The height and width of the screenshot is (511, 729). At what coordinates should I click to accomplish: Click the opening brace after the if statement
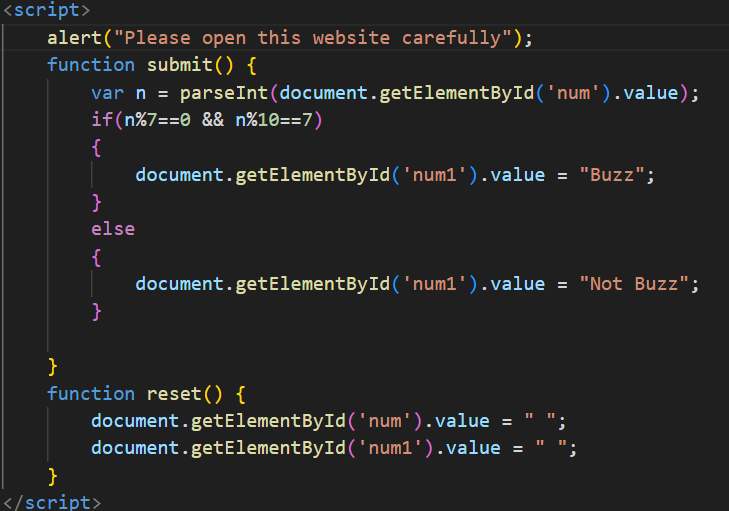[x=96, y=147]
